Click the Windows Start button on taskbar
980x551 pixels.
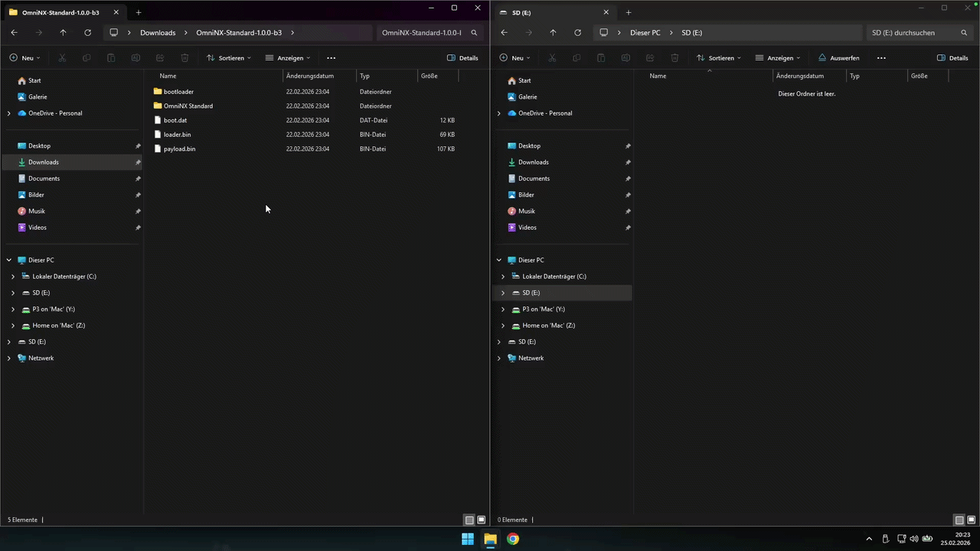pos(468,539)
